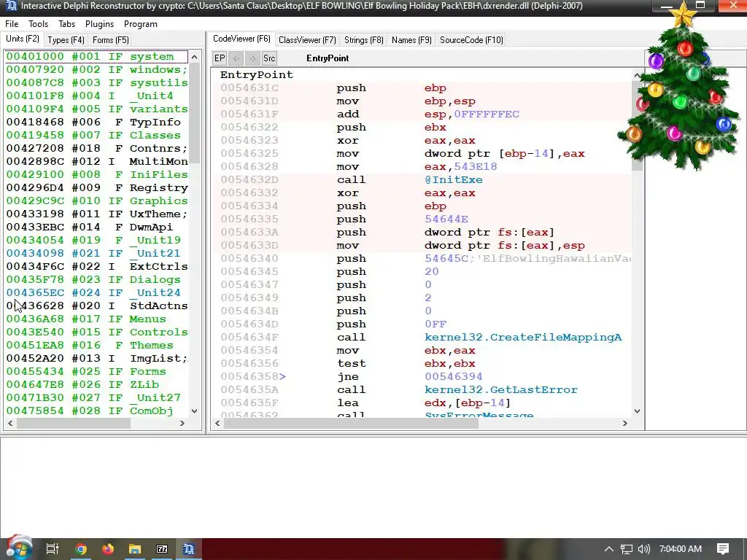
Task: Open File Explorer from the taskbar
Action: (x=135, y=549)
